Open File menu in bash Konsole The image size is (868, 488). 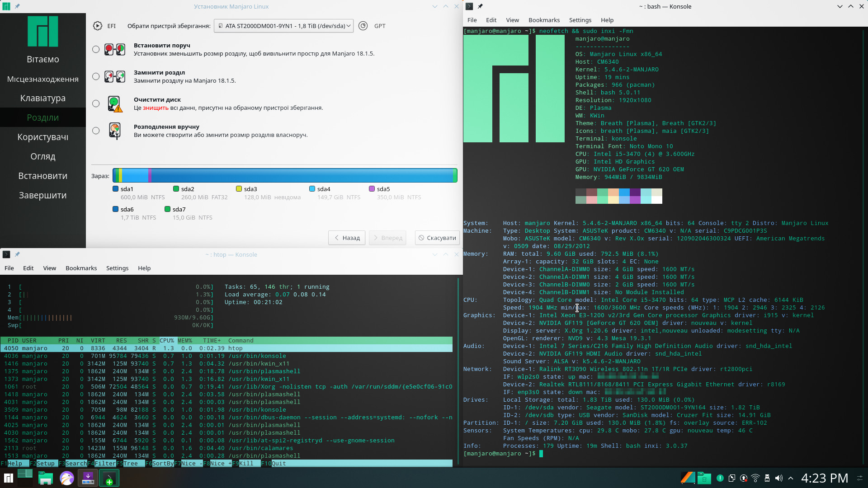coord(472,20)
